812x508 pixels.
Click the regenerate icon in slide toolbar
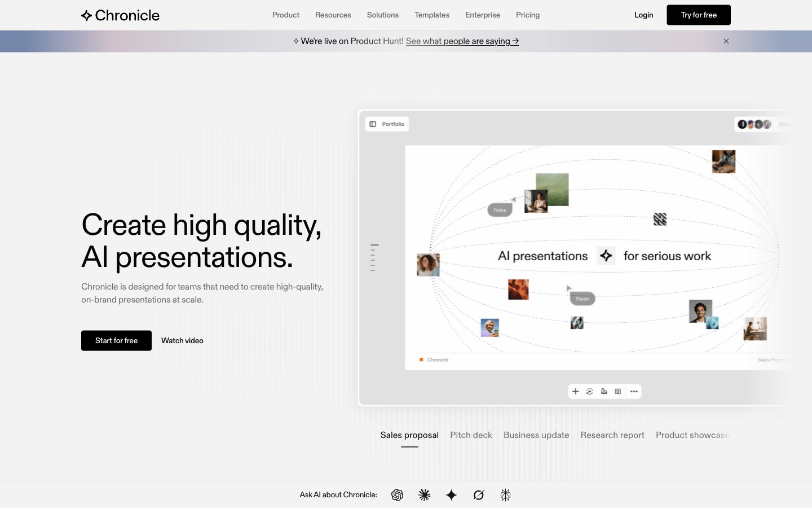(x=590, y=391)
